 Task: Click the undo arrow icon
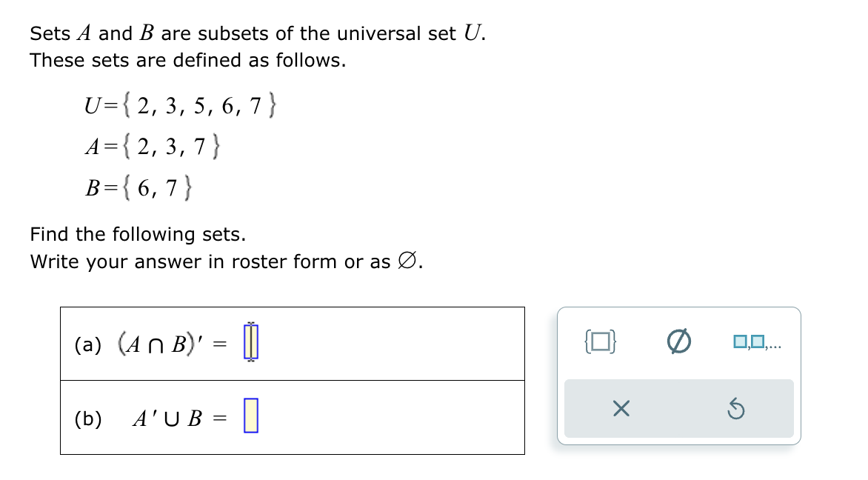pyautogui.click(x=735, y=409)
